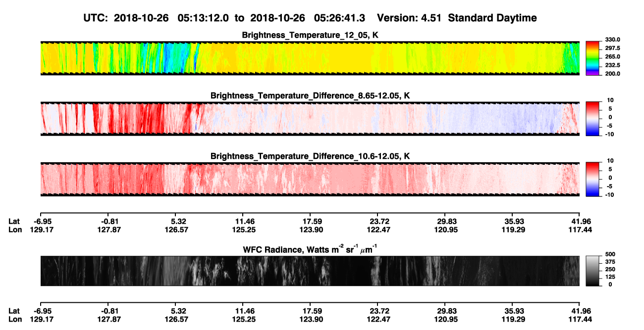This screenshot has height=330, width=644.
Task: Click the '265.0' colorbar tick label
Action: [613, 56]
